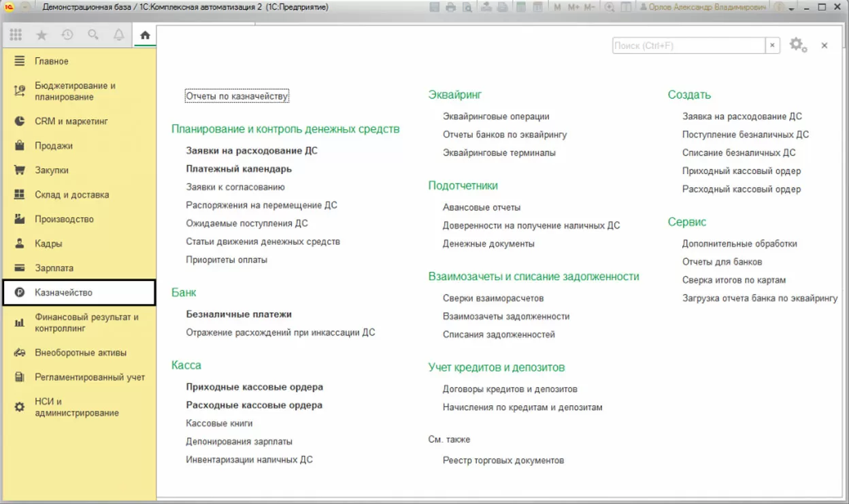Viewport: 849px width, 504px height.
Task: Open notifications bell icon
Action: 119,35
